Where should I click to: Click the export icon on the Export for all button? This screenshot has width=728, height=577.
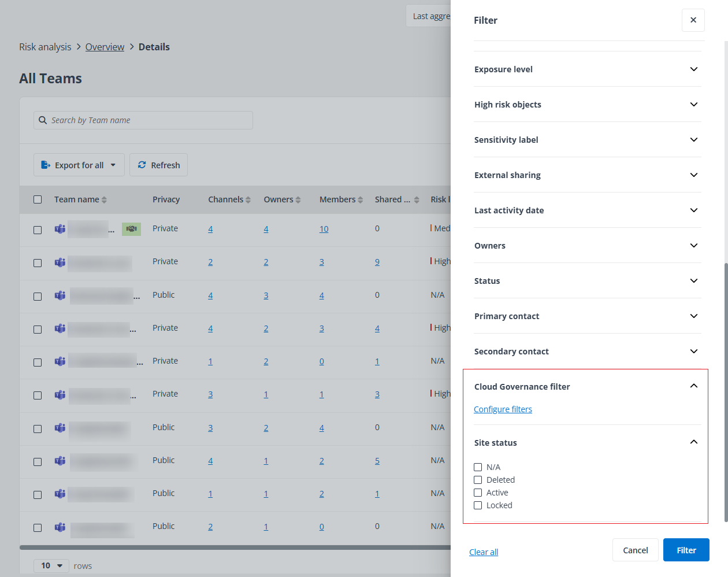pyautogui.click(x=46, y=165)
